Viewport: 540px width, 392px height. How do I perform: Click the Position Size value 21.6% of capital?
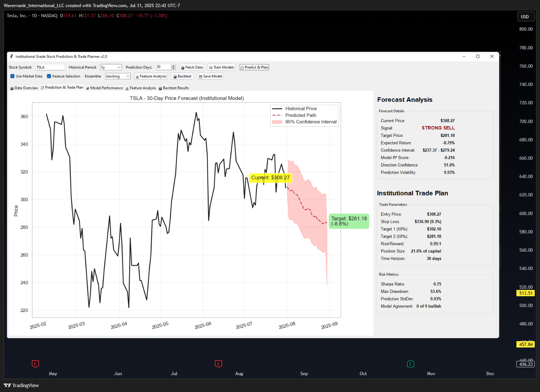pos(426,251)
